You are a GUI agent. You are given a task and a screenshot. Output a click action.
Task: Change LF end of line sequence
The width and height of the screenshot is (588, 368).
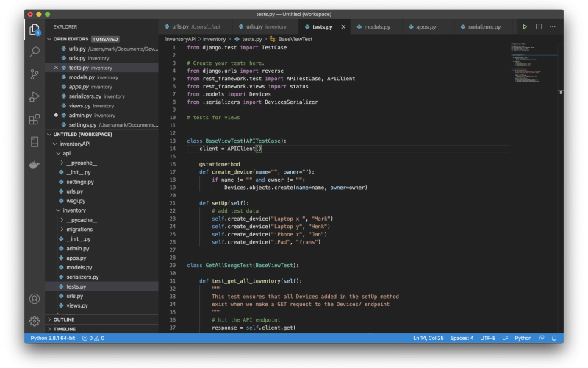pyautogui.click(x=505, y=339)
